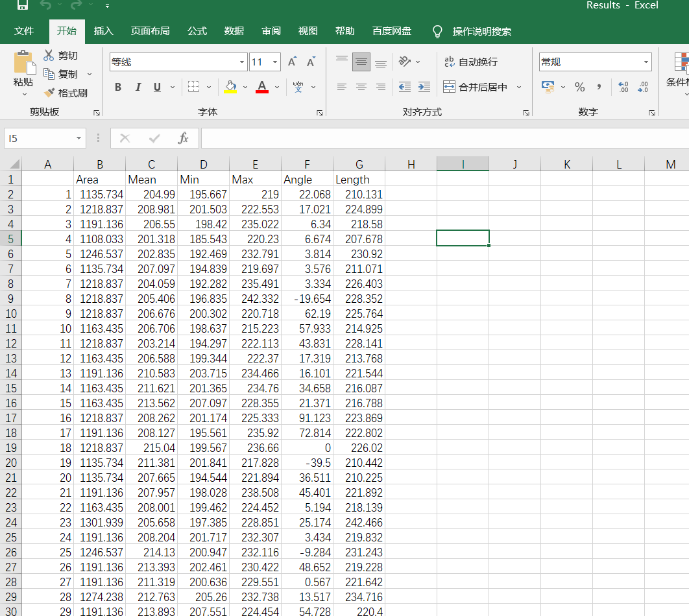The image size is (689, 616).
Task: Decrease font size with smaller A icon
Action: coord(311,62)
